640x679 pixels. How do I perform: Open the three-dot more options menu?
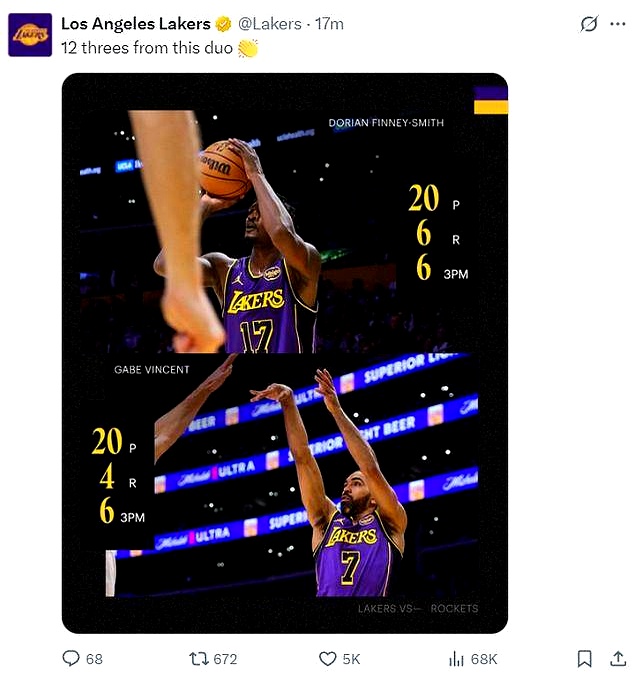click(618, 24)
